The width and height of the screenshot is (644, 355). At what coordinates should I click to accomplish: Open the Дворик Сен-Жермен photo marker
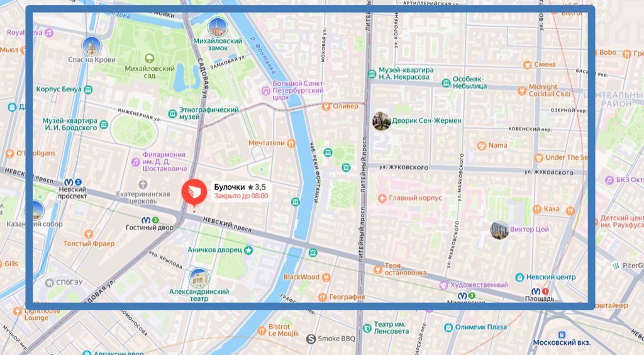pos(381,121)
